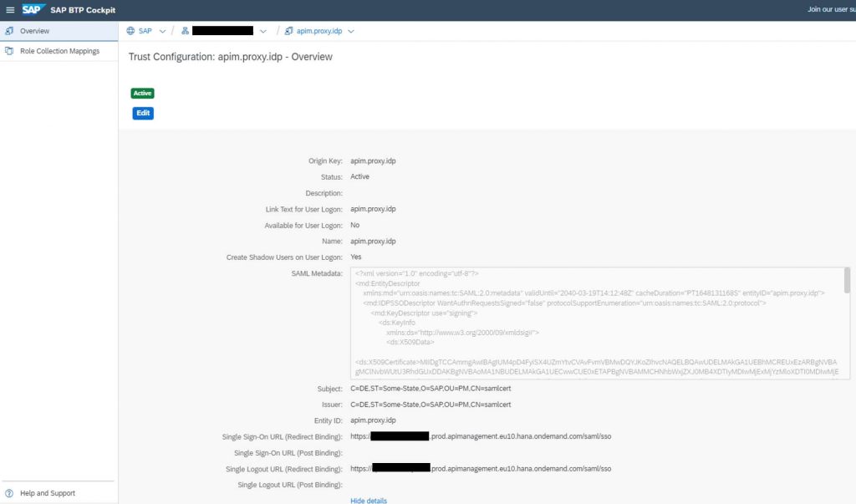
Task: Open Role Collection Mappings
Action: click(59, 51)
